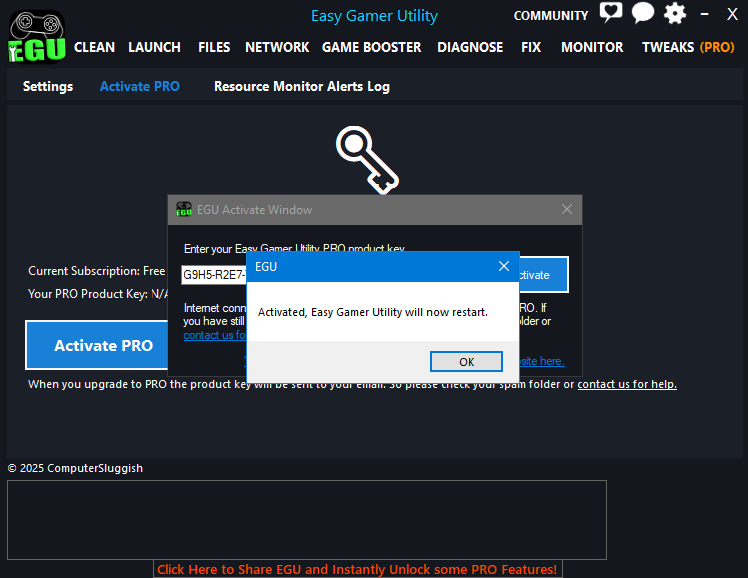Click the Easy Gamer Utility title text

click(x=374, y=16)
